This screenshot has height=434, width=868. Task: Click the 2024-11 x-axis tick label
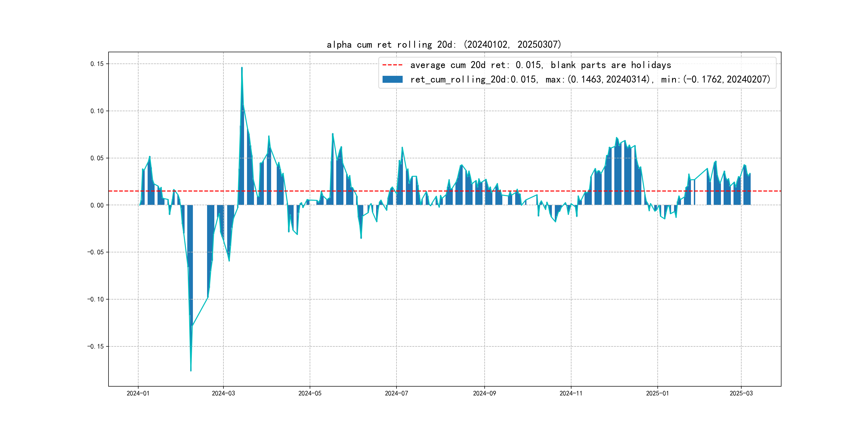(x=571, y=393)
